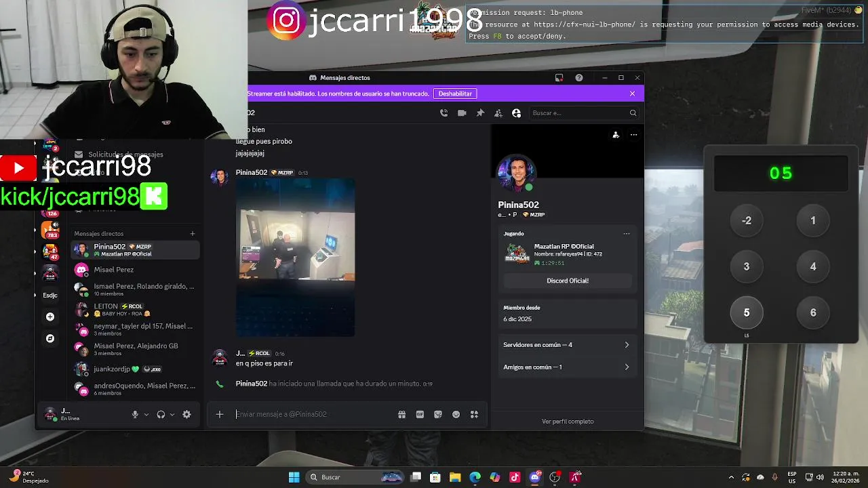Add friends to this direct message
Viewport: 868px width, 488px height.
498,113
